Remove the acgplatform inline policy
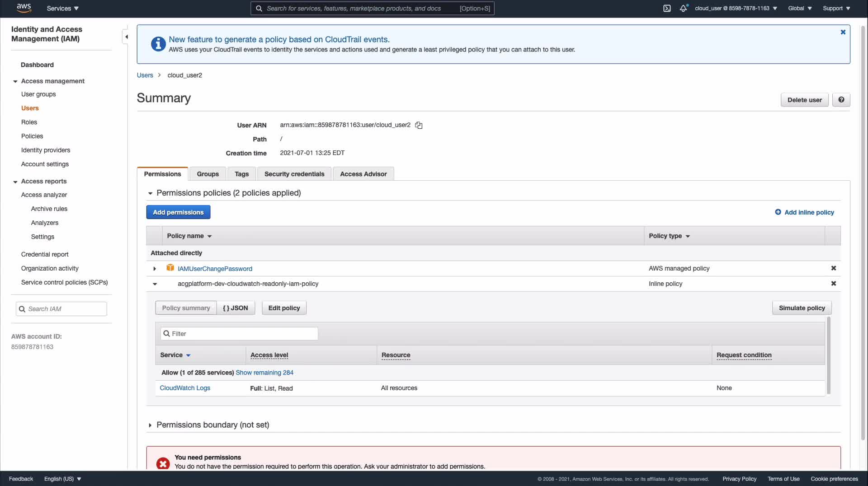 point(833,284)
